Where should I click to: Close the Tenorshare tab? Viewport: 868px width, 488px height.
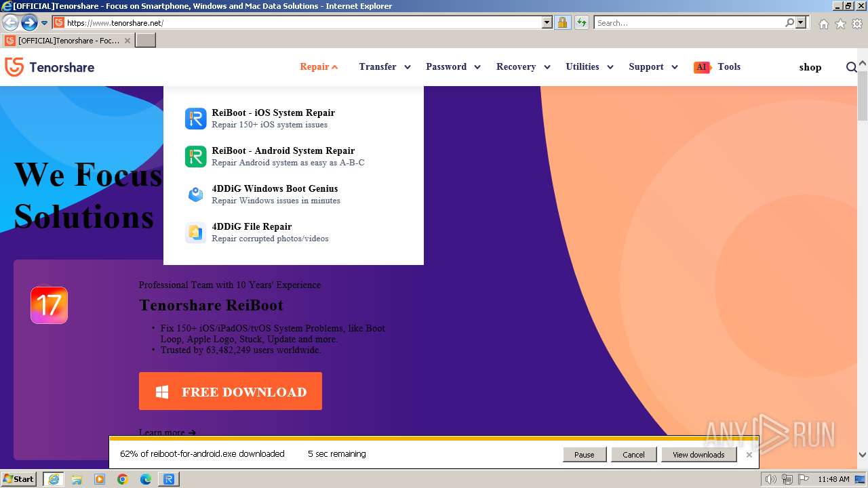127,41
